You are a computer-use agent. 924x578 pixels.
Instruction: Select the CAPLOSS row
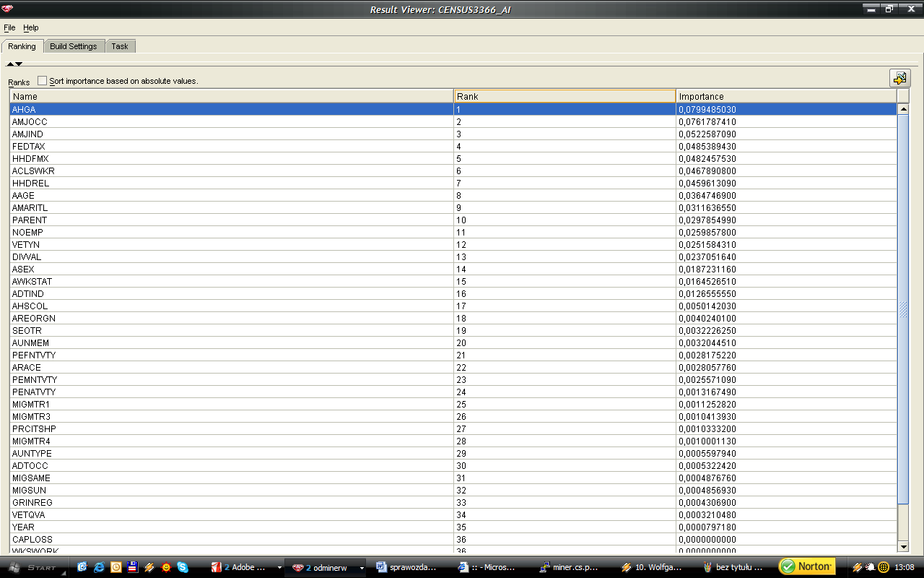click(x=453, y=539)
